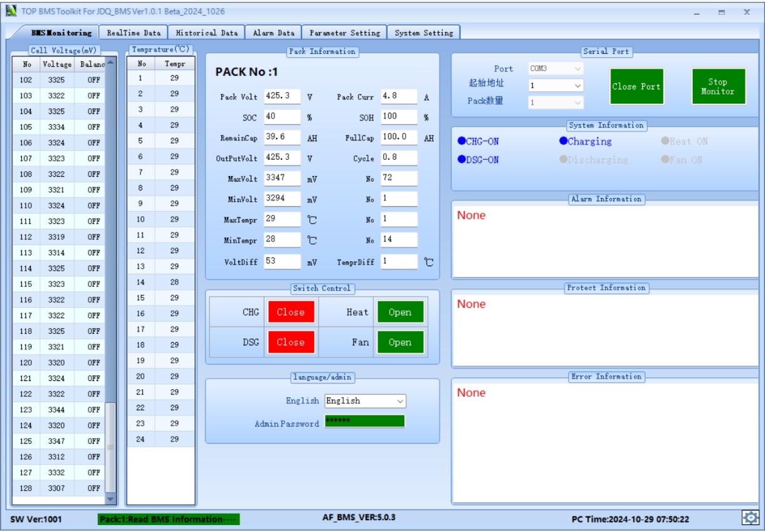Click the Pack Volt value field
This screenshot has width=765, height=532.
tap(282, 96)
